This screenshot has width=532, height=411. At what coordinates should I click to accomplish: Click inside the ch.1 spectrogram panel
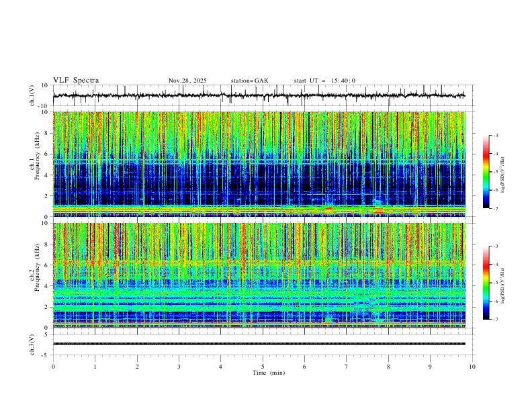[259, 164]
